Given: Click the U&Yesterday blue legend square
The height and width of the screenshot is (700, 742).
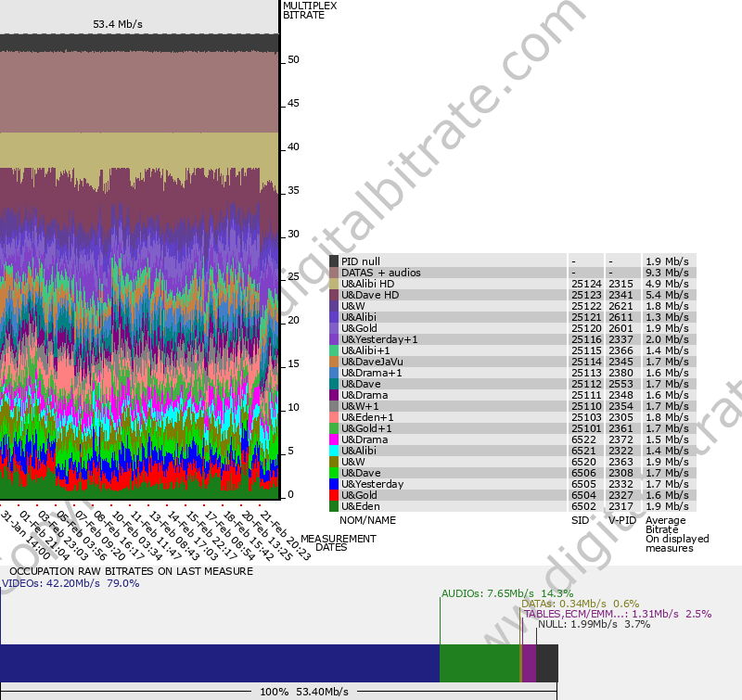Looking at the screenshot, I should point(332,484).
